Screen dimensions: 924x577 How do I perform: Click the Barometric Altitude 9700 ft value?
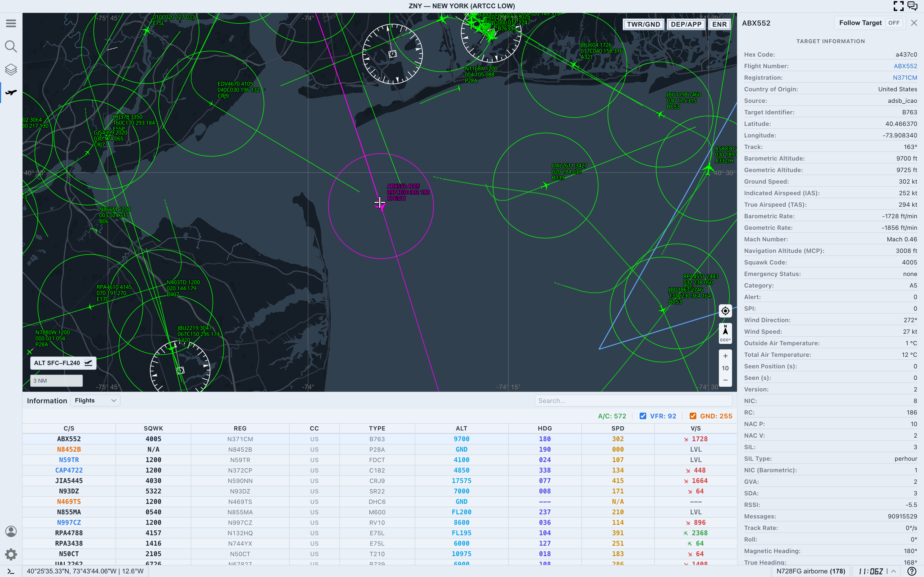click(x=906, y=158)
